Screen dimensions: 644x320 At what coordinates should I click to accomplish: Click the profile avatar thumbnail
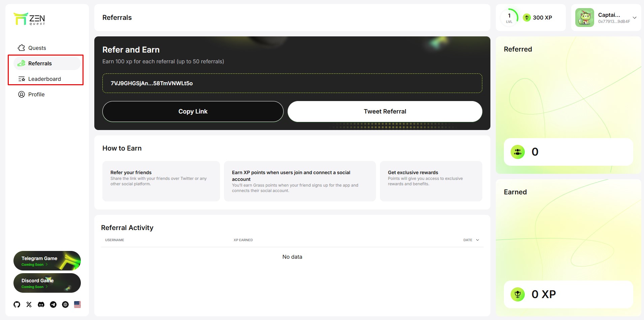584,18
